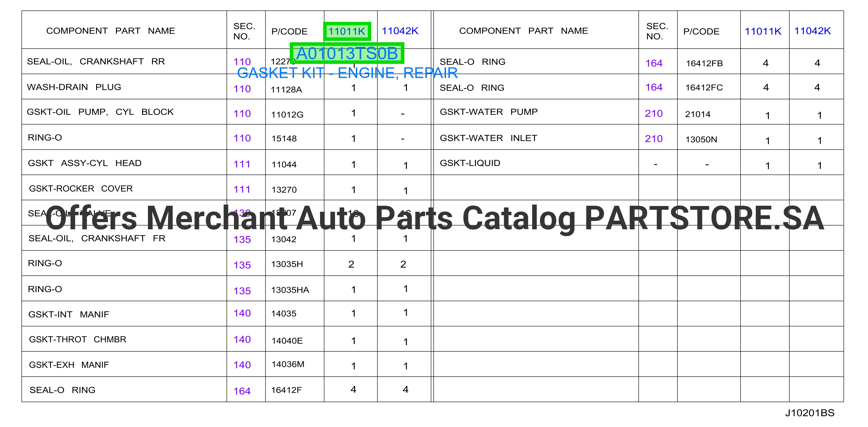Select the GSKT-EXH MANIF part name
The image size is (868, 427).
tap(69, 365)
